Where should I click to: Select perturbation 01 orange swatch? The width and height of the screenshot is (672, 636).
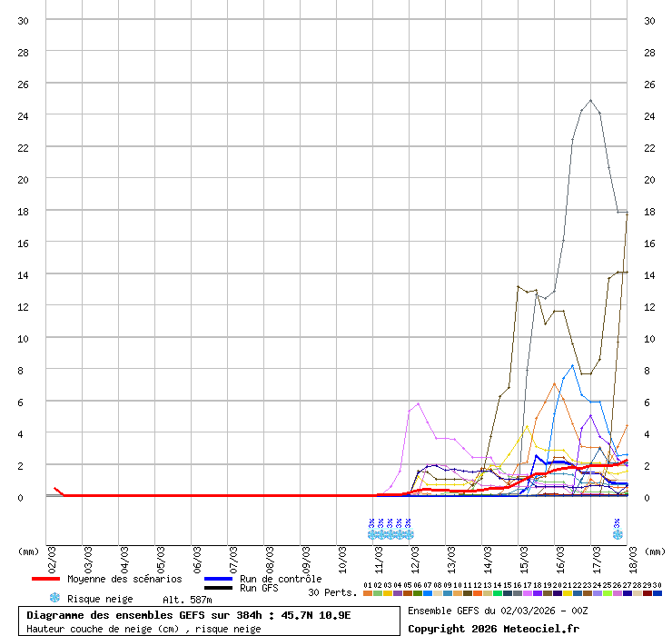368,593
